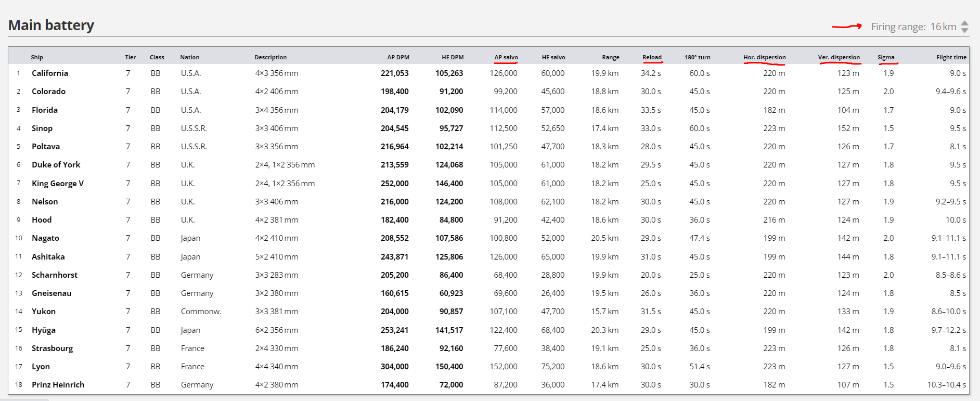
Task: Sort table by Range column
Action: pos(610,57)
